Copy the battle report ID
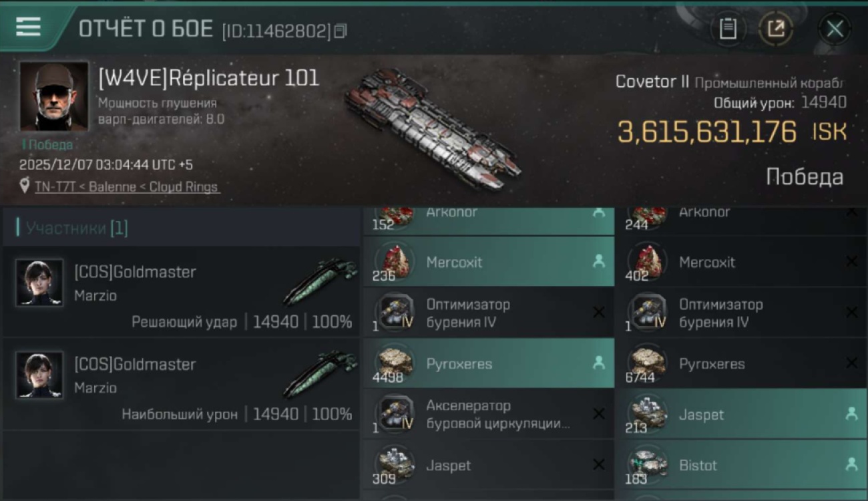Screen dimensions: 868x501 click(x=341, y=31)
